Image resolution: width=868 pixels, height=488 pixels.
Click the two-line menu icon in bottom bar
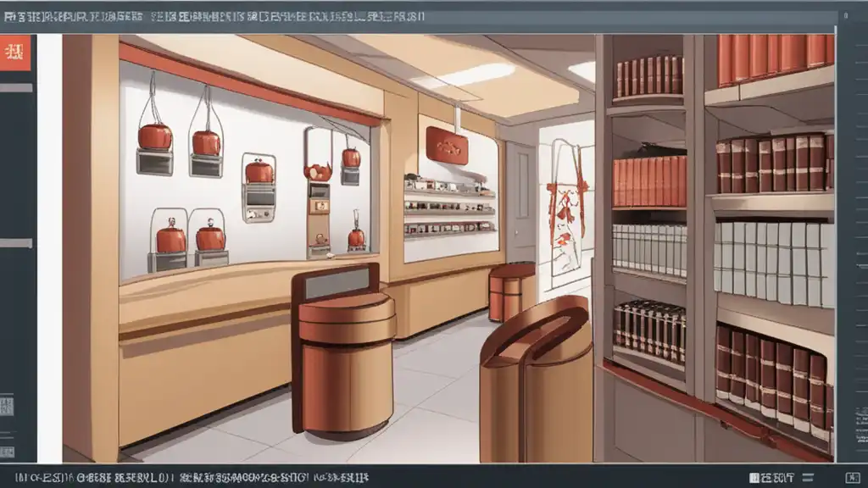[x=808, y=478]
